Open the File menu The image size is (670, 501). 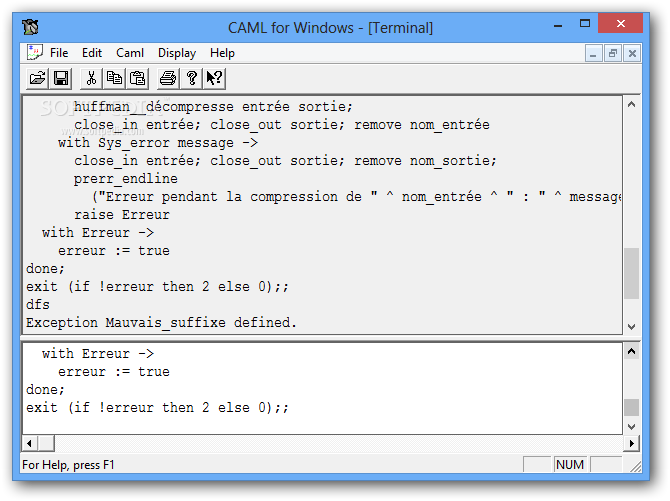59,53
